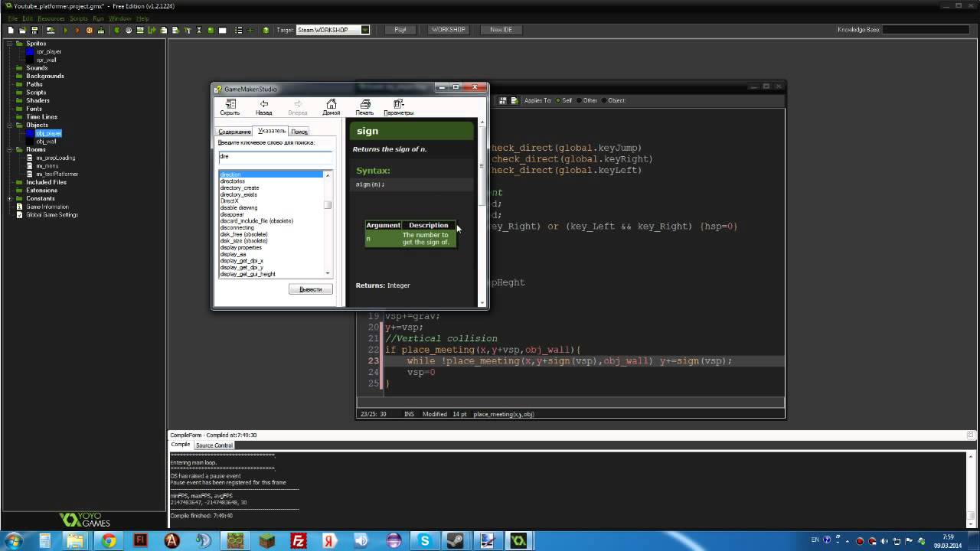Screen dimensions: 980x551
Task: Select rm_testPlatformer room in tree
Action: [x=57, y=174]
